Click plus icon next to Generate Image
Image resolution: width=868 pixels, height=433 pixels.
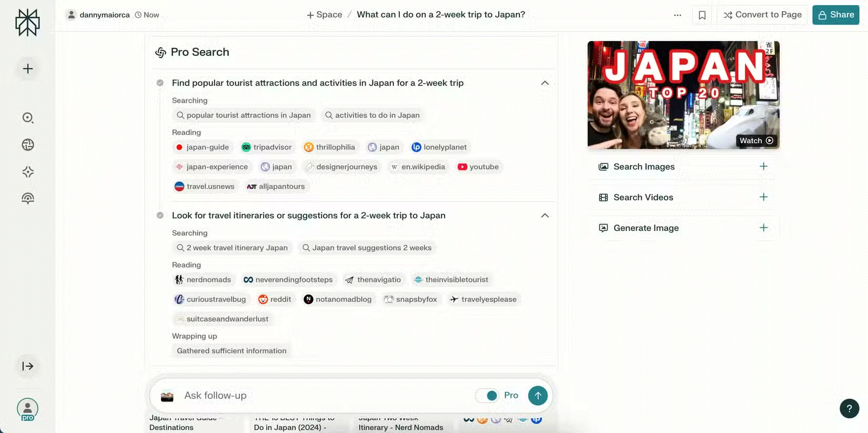pos(763,227)
